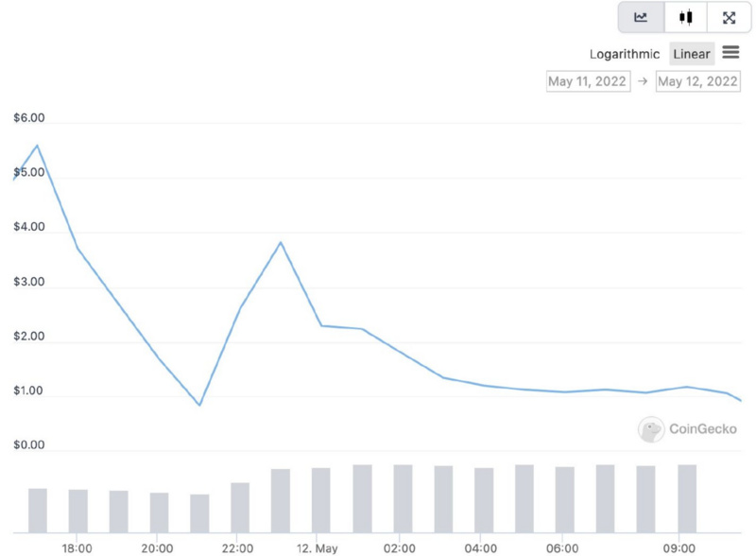Click the price line peak near $5.50

coord(37,146)
